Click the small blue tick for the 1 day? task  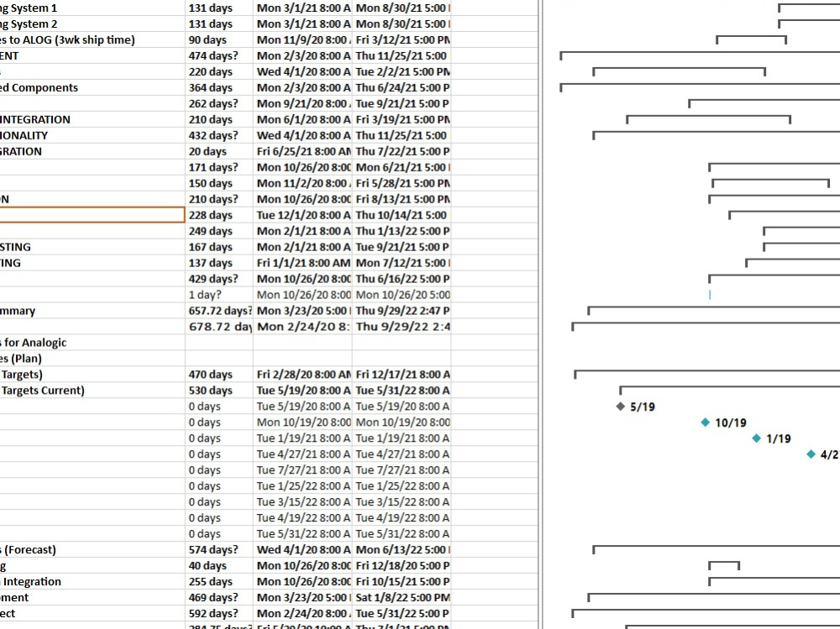[x=710, y=295]
